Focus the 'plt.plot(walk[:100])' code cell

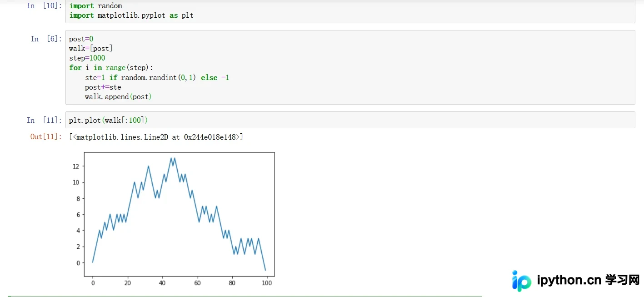pyautogui.click(x=350, y=120)
